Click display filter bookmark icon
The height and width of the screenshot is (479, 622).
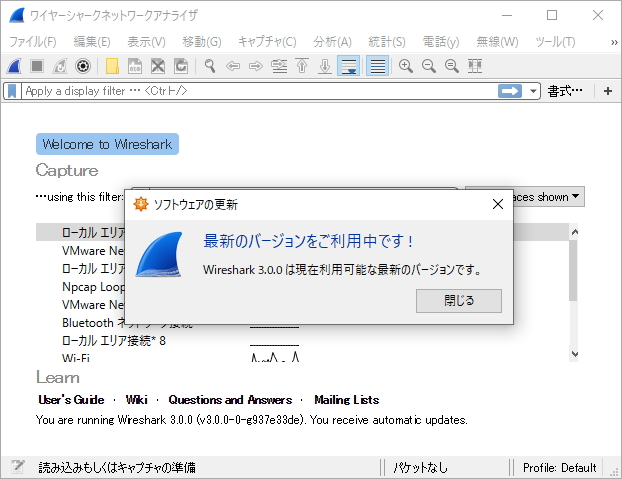click(12, 91)
